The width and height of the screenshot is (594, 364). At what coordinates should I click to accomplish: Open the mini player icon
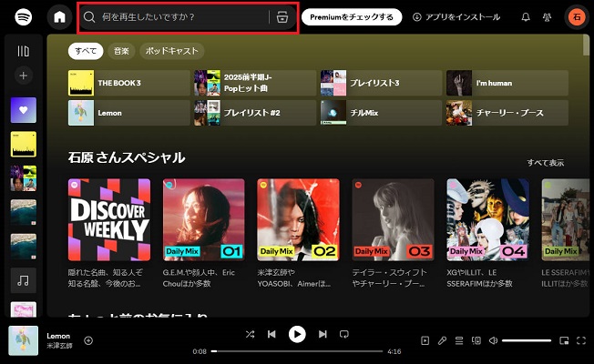pos(564,340)
